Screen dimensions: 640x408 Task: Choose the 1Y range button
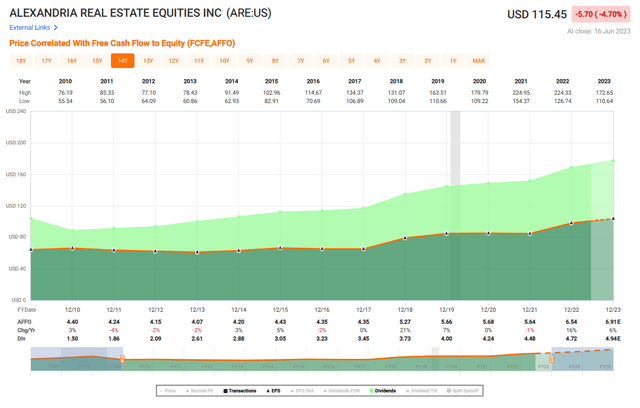coord(453,61)
